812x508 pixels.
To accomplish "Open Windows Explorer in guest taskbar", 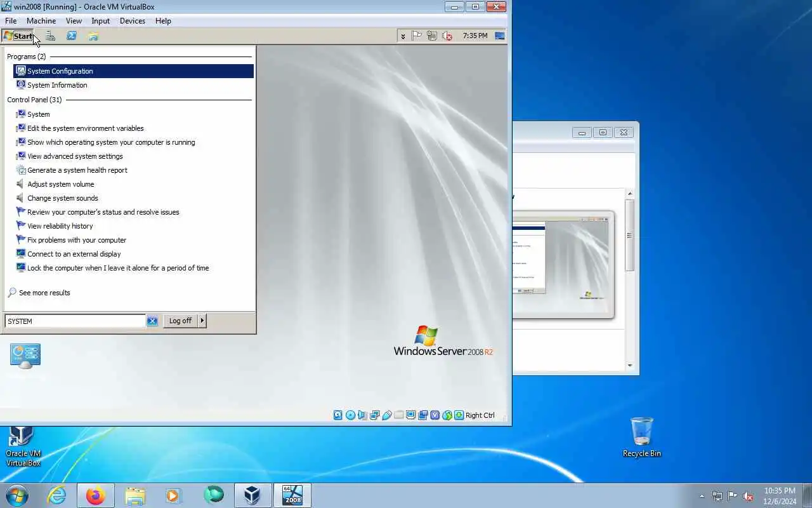I will click(x=93, y=36).
